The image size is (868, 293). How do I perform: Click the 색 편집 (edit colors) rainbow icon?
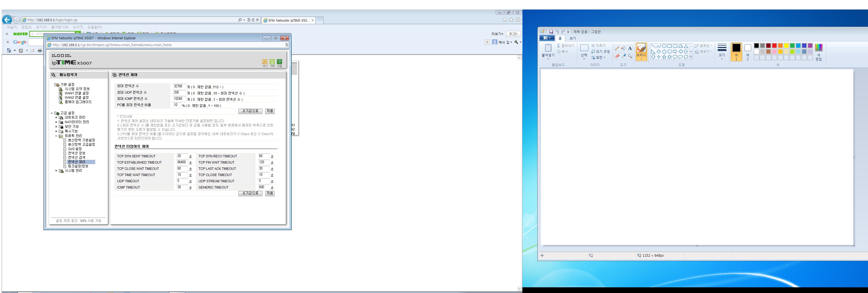click(818, 47)
